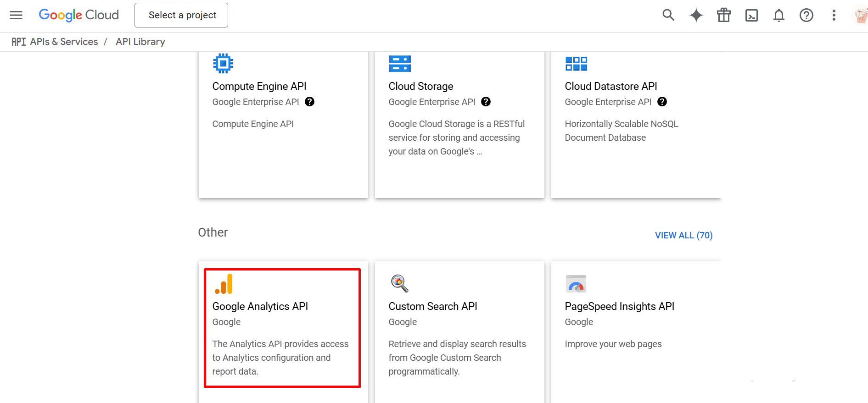Click the 'Other' section heading
The image size is (868, 403).
(x=213, y=232)
